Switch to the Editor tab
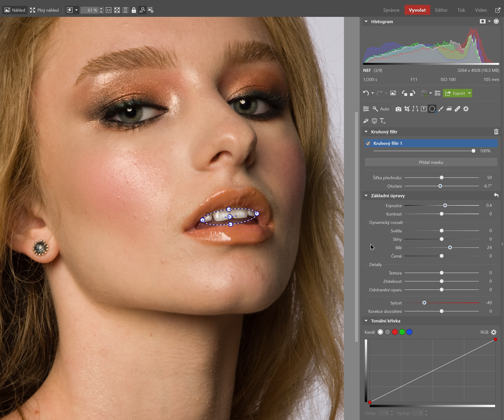Screen dimensions: 504x420 pos(441,10)
